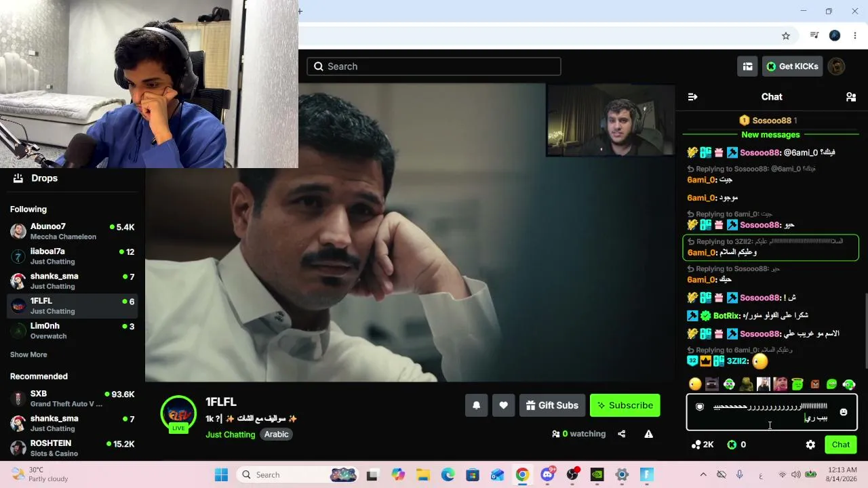Open the volume control in system tray
Viewport: 868px width, 488px height.
tap(796, 474)
